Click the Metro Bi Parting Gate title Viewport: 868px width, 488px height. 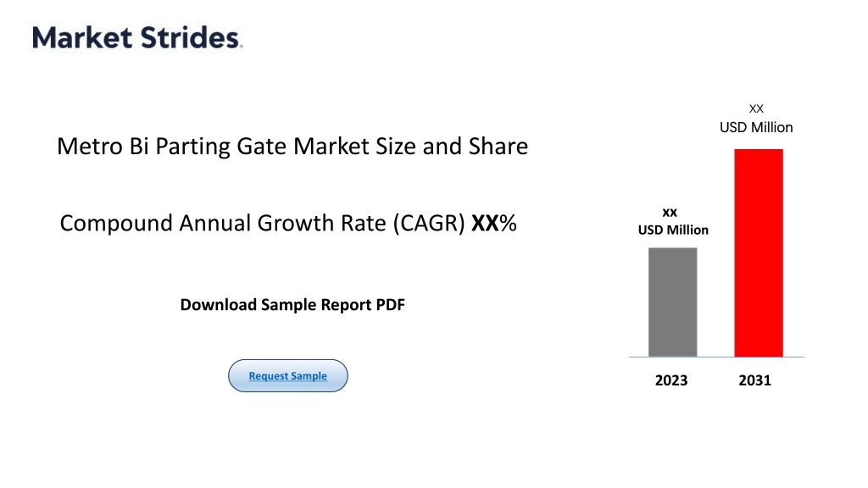coord(292,147)
